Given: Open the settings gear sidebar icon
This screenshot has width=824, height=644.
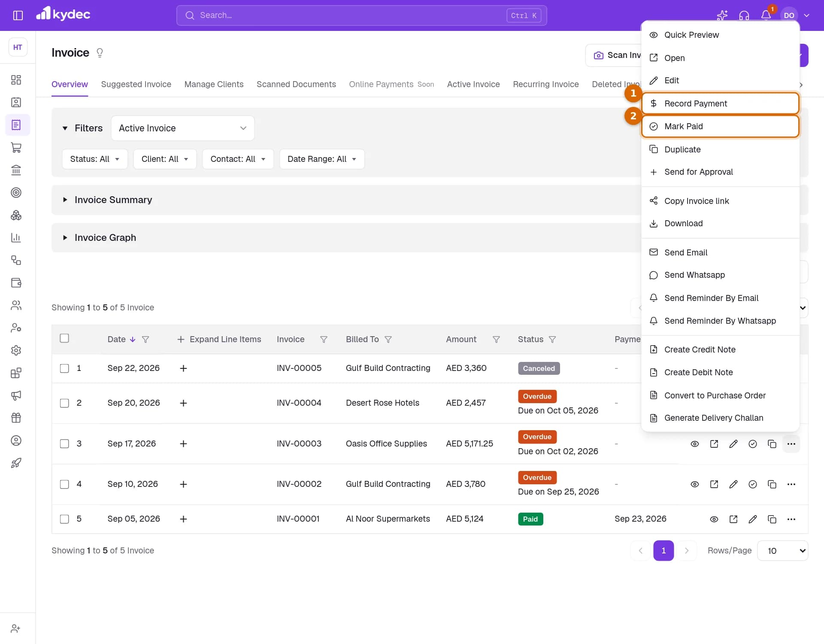Looking at the screenshot, I should click(x=16, y=350).
